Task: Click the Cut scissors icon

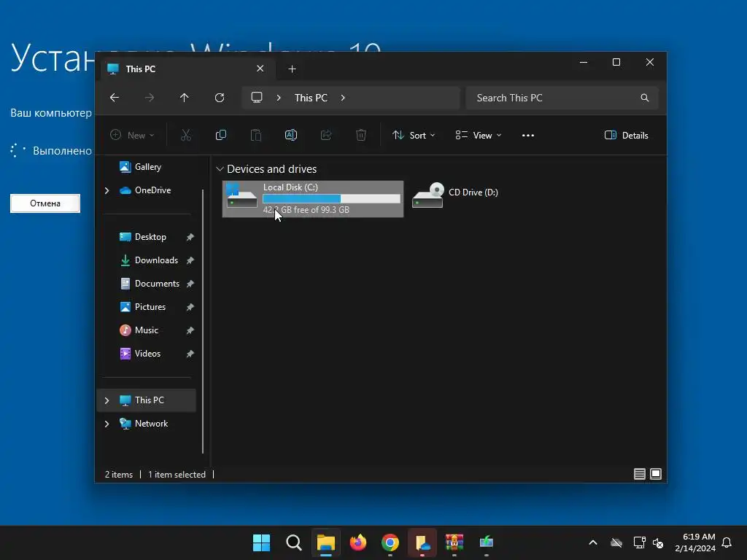Action: (186, 135)
